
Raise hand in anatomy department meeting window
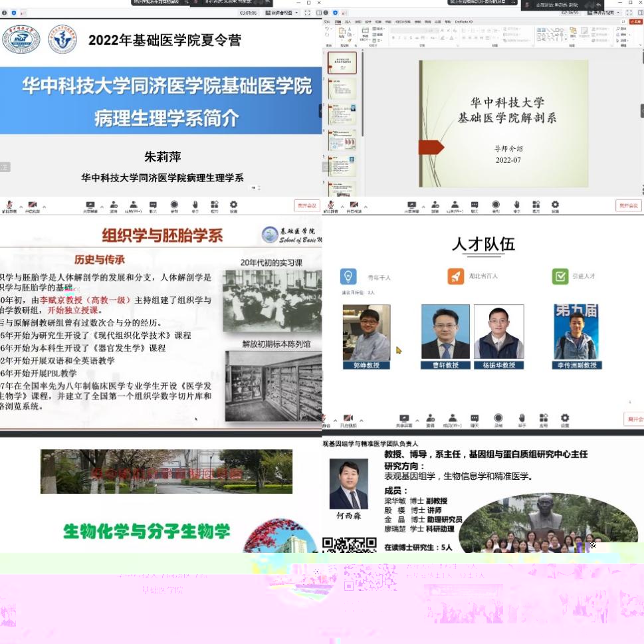[516, 207]
